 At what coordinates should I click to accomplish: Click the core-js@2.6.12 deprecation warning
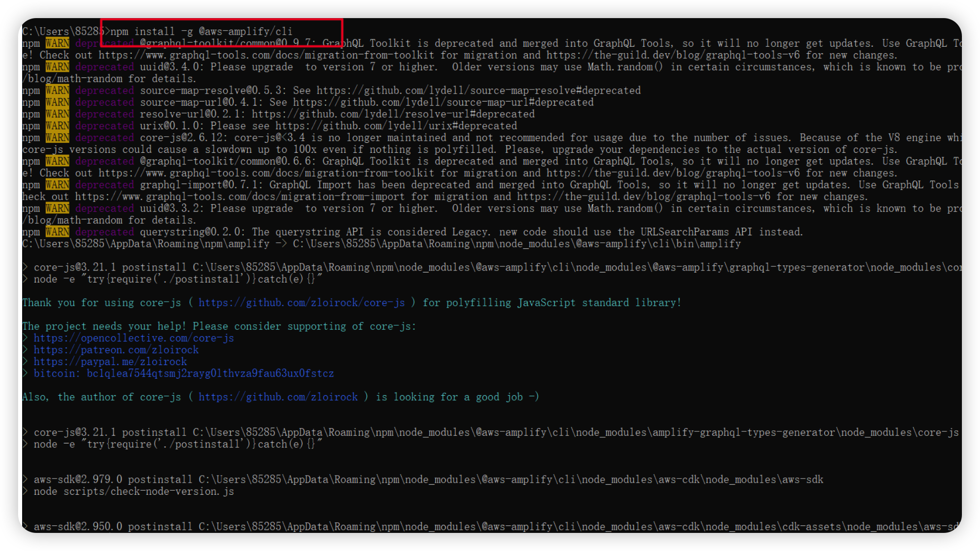click(x=452, y=138)
